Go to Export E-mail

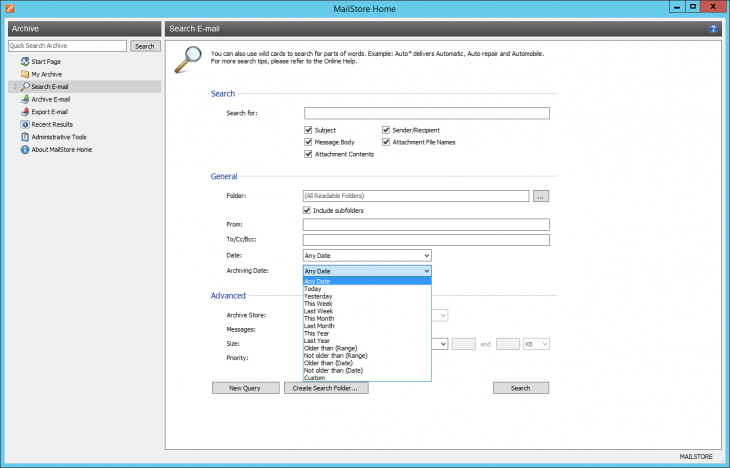[49, 112]
